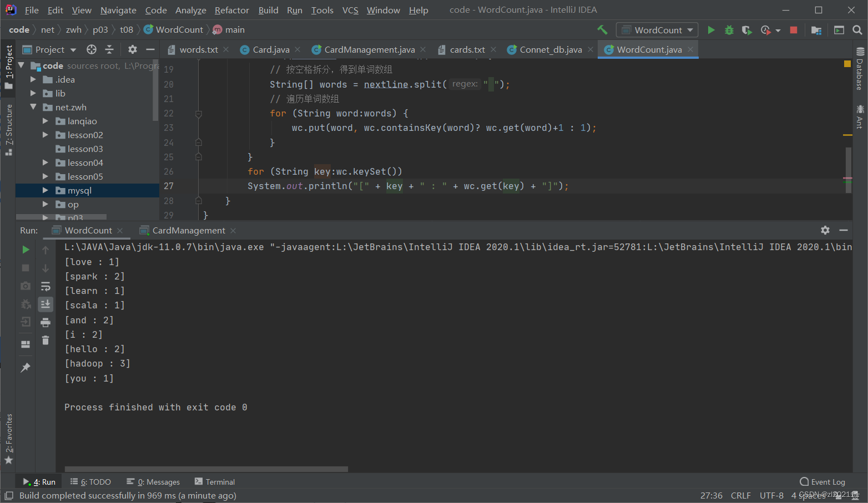Hide the Project panel with minus icon

coord(150,49)
